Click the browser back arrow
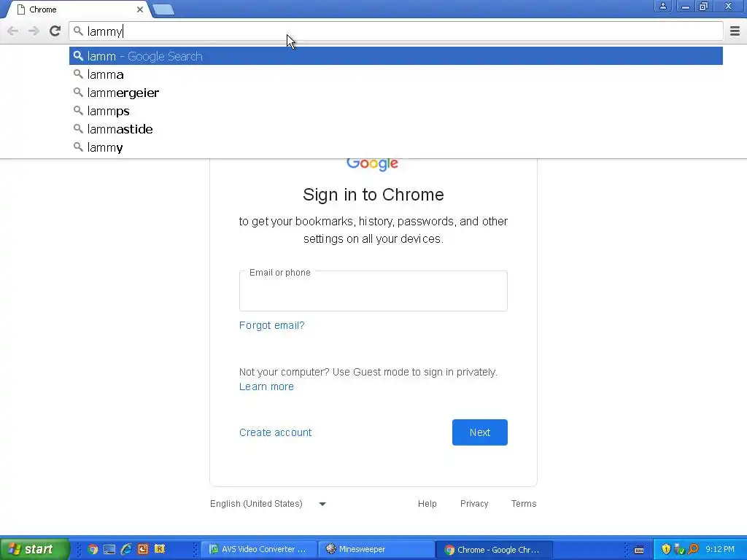747x560 pixels. pyautogui.click(x=13, y=31)
